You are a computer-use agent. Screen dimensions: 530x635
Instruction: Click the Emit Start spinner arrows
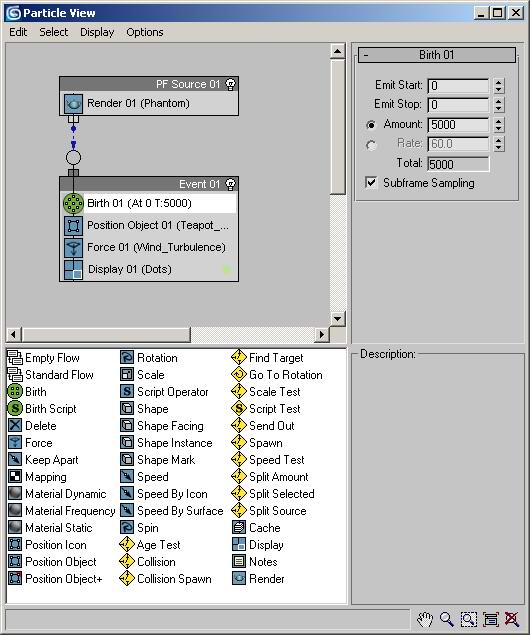click(x=499, y=86)
